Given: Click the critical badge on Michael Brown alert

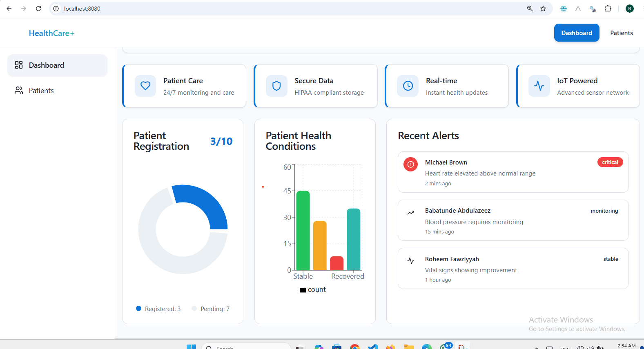Looking at the screenshot, I should pos(610,162).
